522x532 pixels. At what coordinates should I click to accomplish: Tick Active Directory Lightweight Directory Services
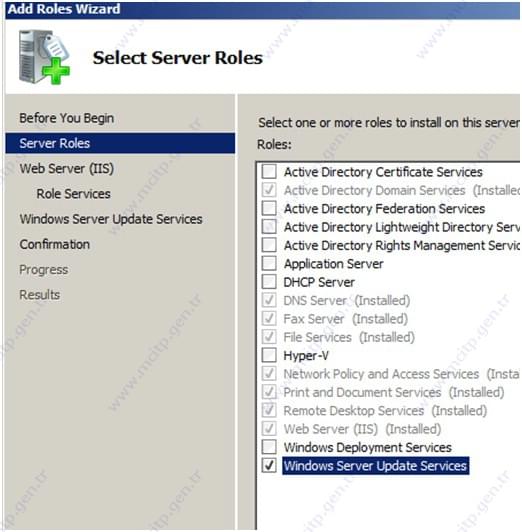[x=269, y=226]
